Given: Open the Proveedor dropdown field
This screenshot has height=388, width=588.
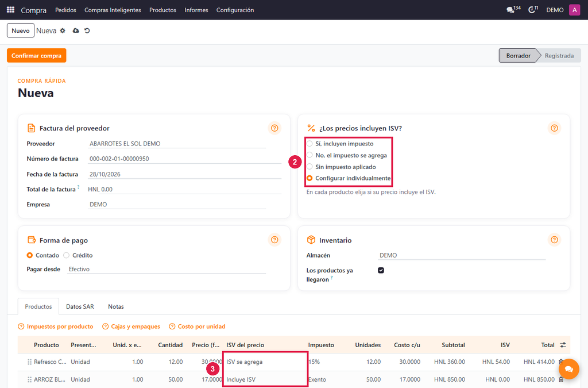Looking at the screenshot, I should coord(177,144).
